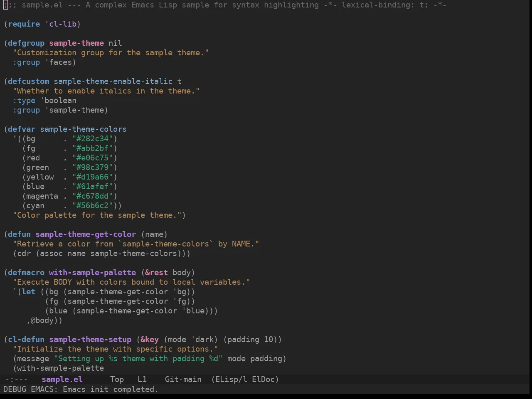Click the defgroup keyword
Viewport: 532px width, 399px height.
tap(26, 43)
